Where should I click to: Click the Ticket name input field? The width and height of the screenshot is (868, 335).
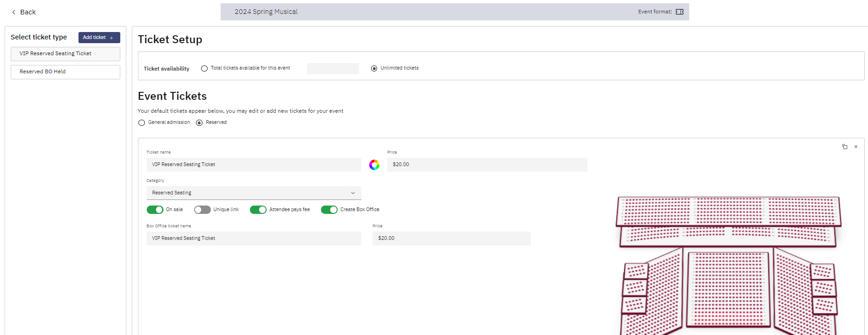(254, 165)
